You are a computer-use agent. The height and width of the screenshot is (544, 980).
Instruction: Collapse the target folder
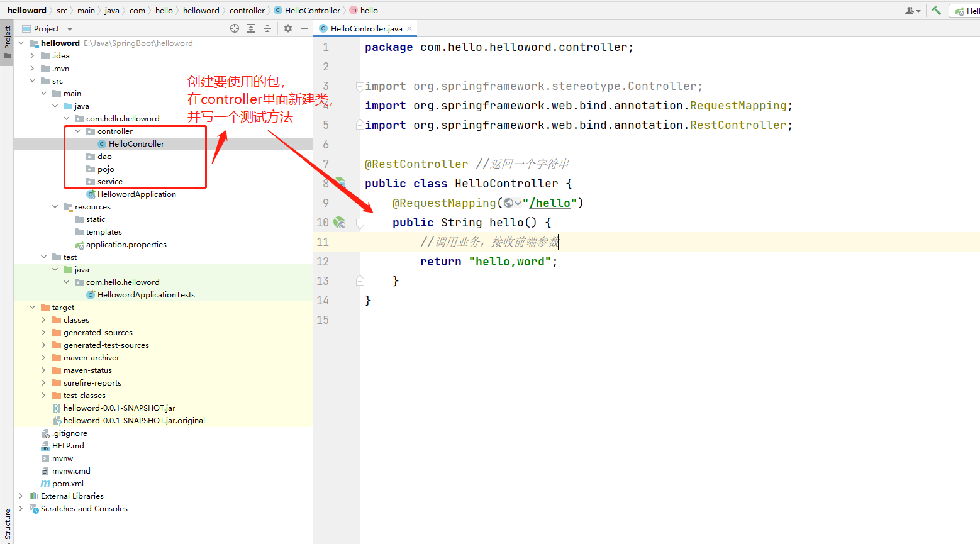[x=33, y=308]
